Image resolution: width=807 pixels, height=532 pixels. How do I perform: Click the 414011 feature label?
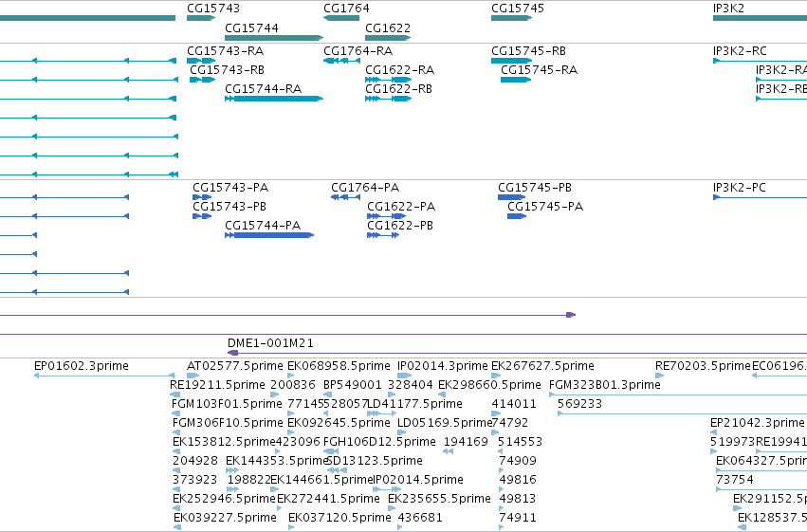[514, 404]
